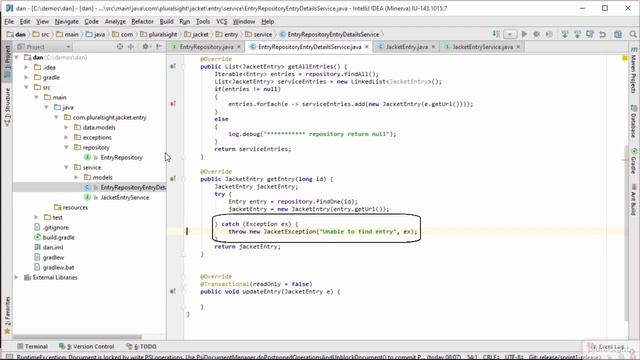This screenshot has height=360, width=640.
Task: Collapse the src folder
Action: (27, 87)
